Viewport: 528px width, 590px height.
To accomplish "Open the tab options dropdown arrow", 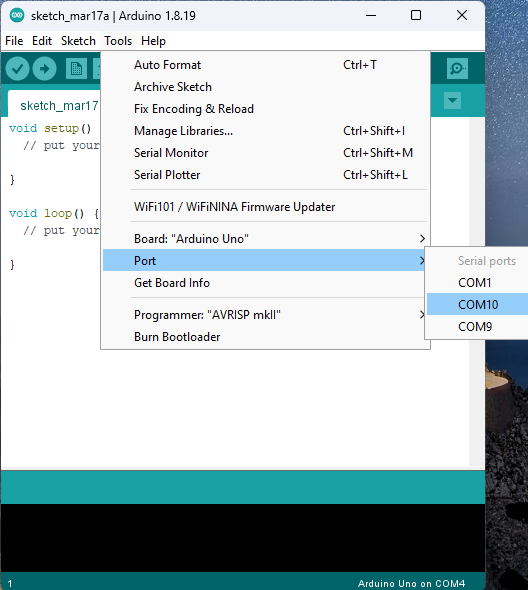I will click(452, 100).
